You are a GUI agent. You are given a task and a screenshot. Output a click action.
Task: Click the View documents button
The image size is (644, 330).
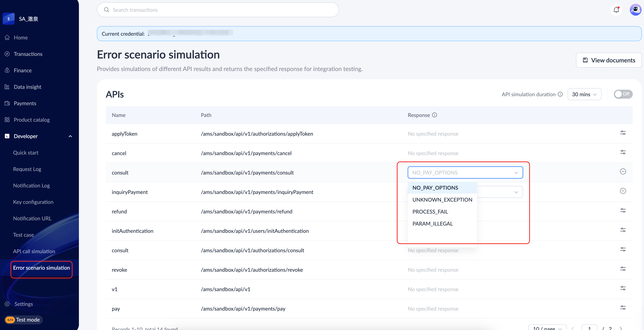click(608, 60)
